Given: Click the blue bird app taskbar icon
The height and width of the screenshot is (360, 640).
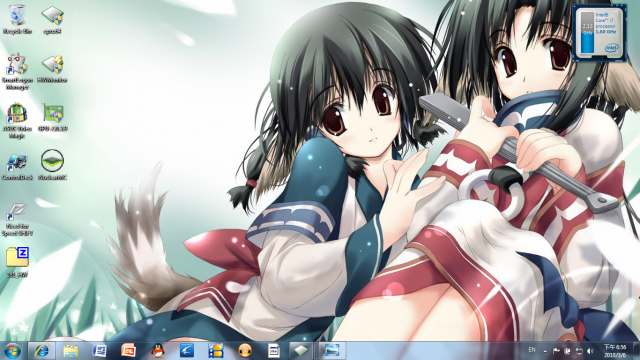Looking at the screenshot, I should (187, 351).
